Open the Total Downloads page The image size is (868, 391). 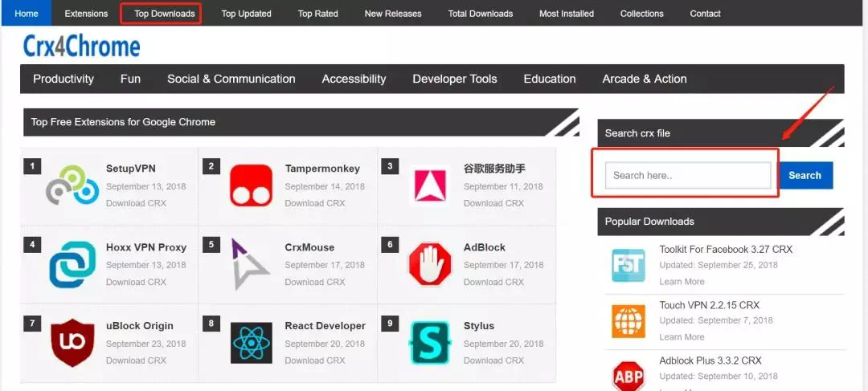pyautogui.click(x=481, y=14)
